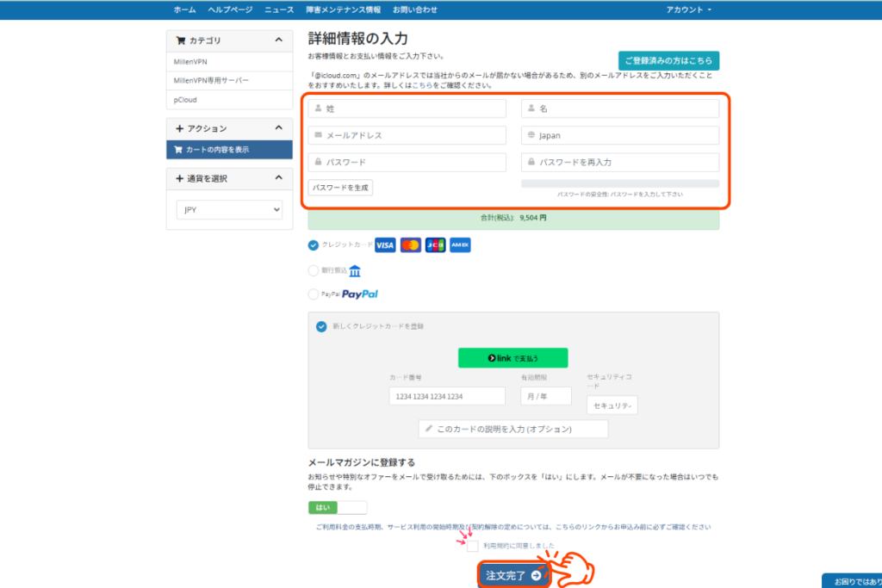Image resolution: width=882 pixels, height=588 pixels.
Task: Click the VISA card logo icon
Action: [385, 245]
